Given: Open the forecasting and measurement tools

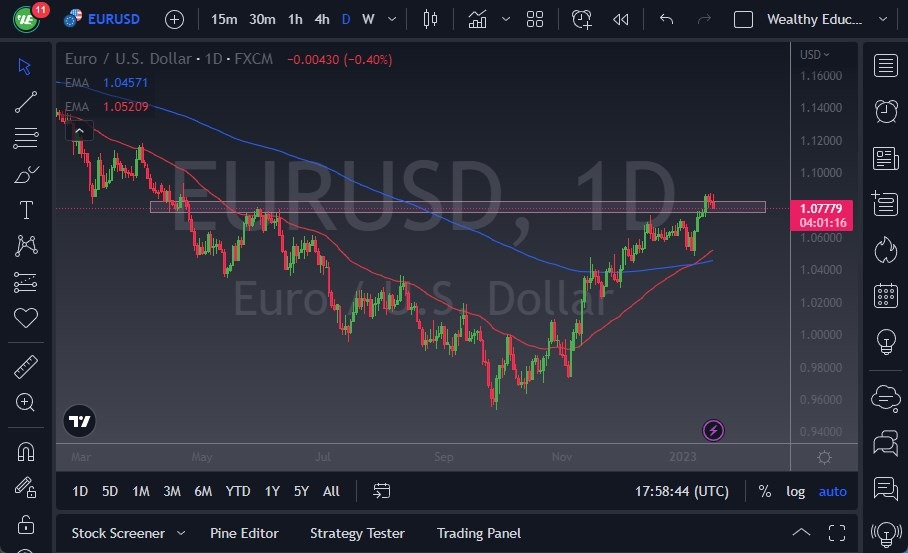Looking at the screenshot, I should pyautogui.click(x=25, y=282).
